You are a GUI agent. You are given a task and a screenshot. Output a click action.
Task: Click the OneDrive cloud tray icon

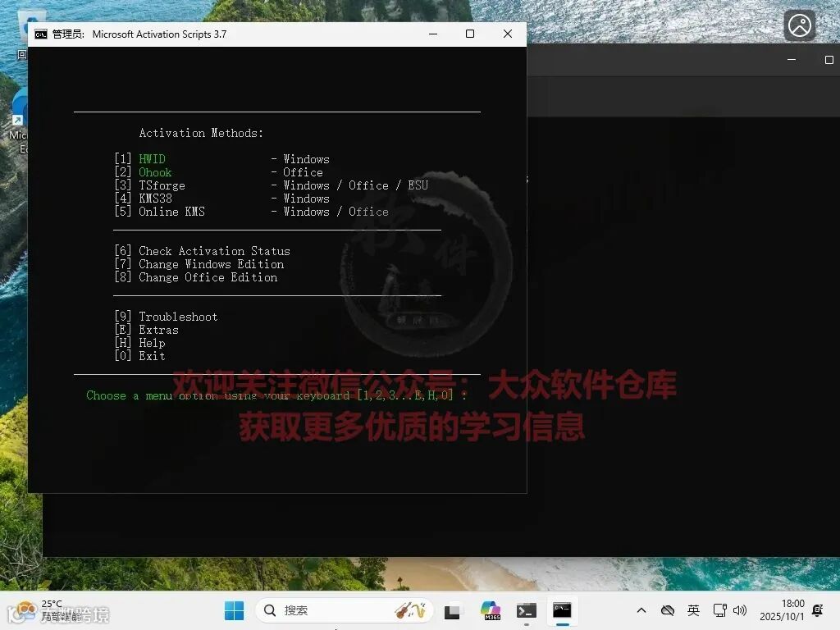(x=668, y=610)
